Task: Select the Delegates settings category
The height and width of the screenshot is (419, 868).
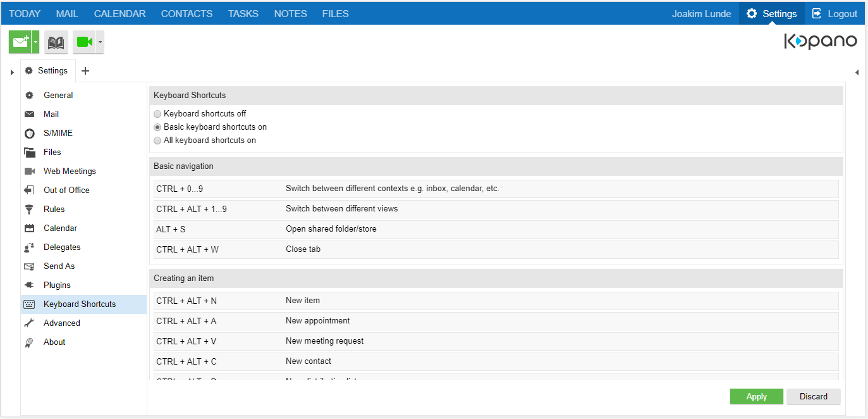Action: (61, 247)
